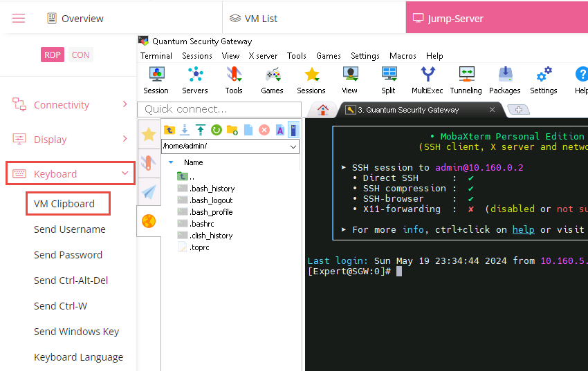Screen dimensions: 588x371
Task: Switch to the Overview tab
Action: coord(75,19)
